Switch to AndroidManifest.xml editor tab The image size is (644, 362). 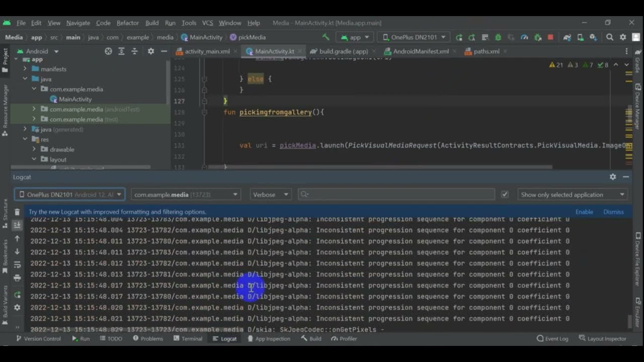[x=421, y=51]
